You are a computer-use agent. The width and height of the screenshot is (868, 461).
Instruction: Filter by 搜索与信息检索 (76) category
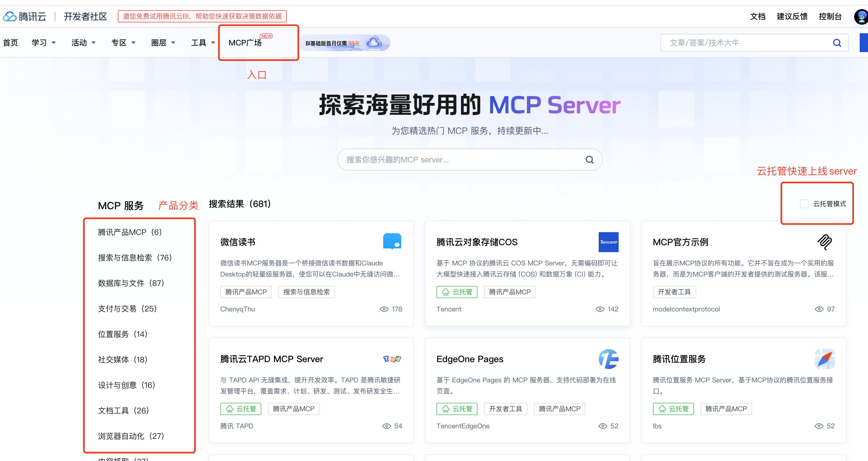[135, 258]
